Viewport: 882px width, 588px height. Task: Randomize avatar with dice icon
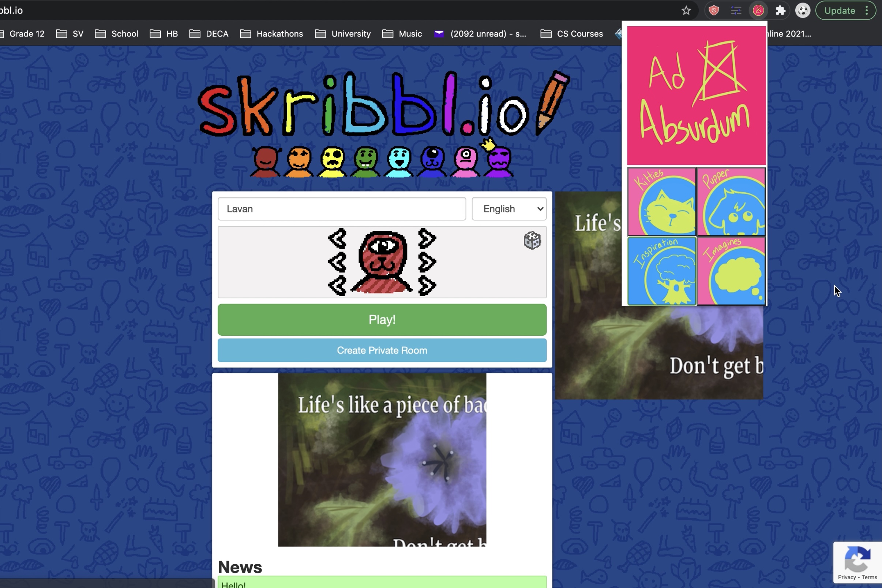pyautogui.click(x=532, y=240)
